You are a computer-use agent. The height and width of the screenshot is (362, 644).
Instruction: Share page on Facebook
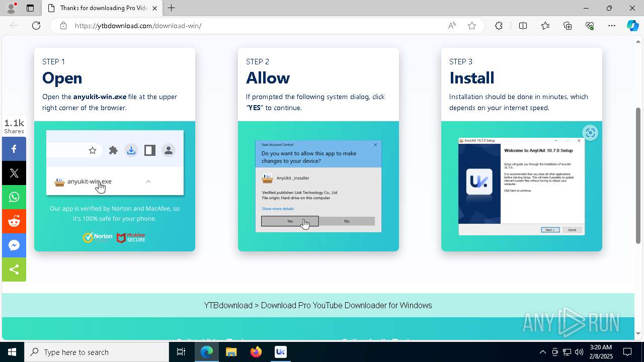click(14, 149)
